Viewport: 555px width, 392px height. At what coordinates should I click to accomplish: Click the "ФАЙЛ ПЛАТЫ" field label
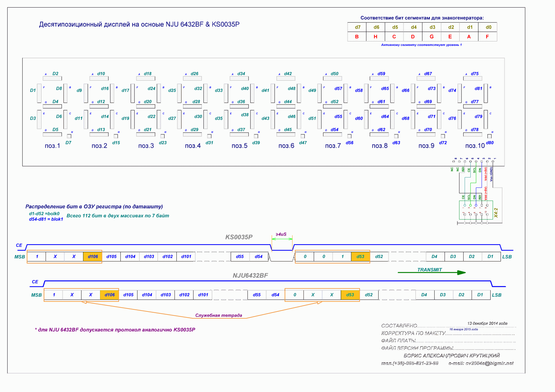coord(398,341)
